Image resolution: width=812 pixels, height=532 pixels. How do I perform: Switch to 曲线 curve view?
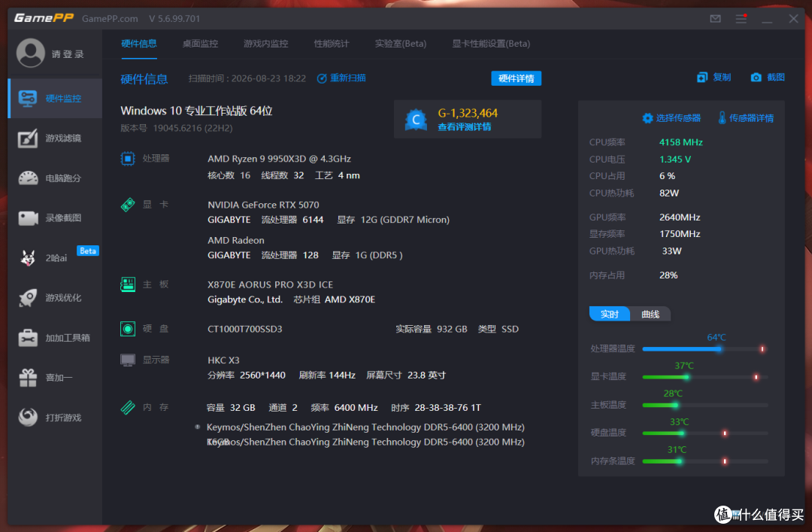(650, 315)
